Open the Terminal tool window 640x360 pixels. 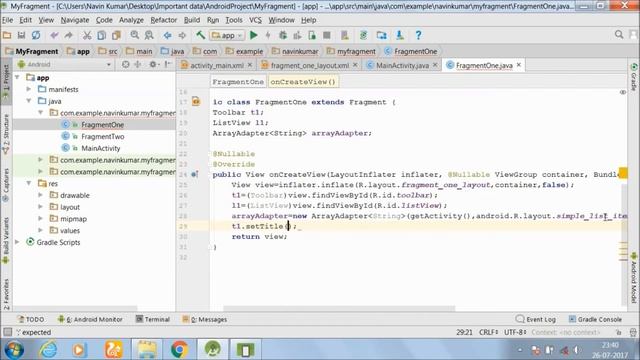pos(153,319)
